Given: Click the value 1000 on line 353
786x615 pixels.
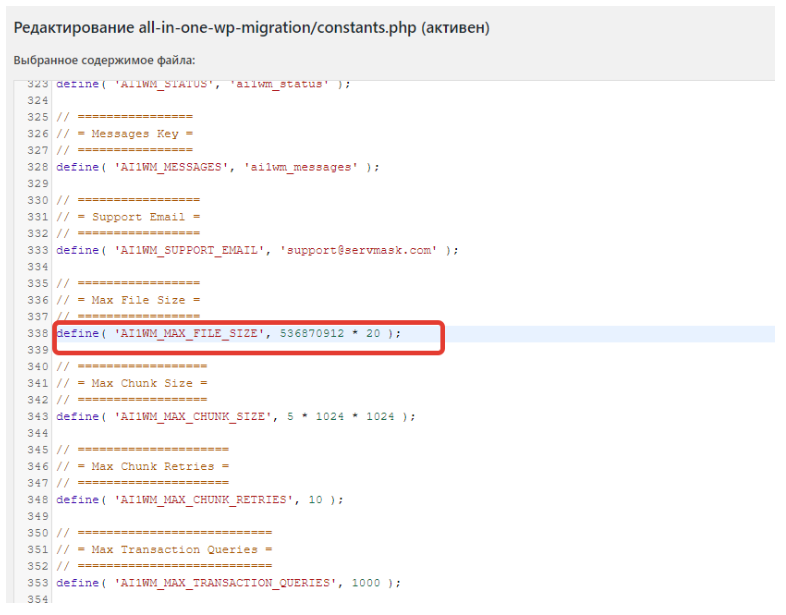Looking at the screenshot, I should point(366,583).
